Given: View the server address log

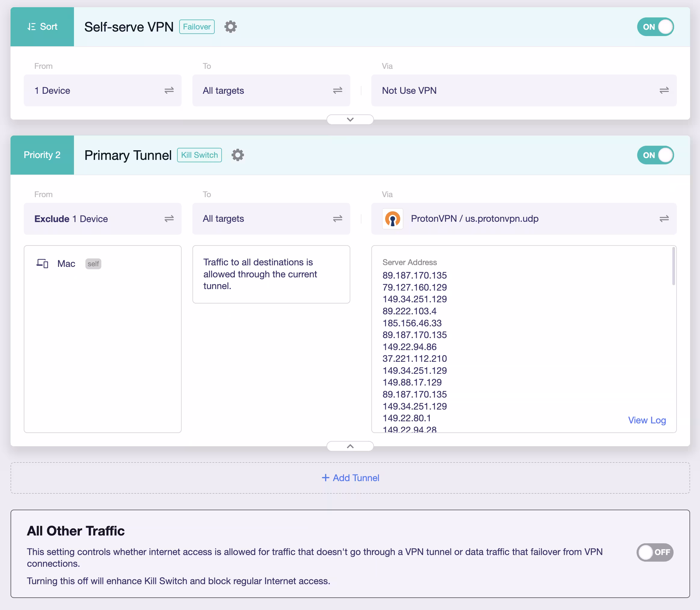Looking at the screenshot, I should tap(647, 420).
